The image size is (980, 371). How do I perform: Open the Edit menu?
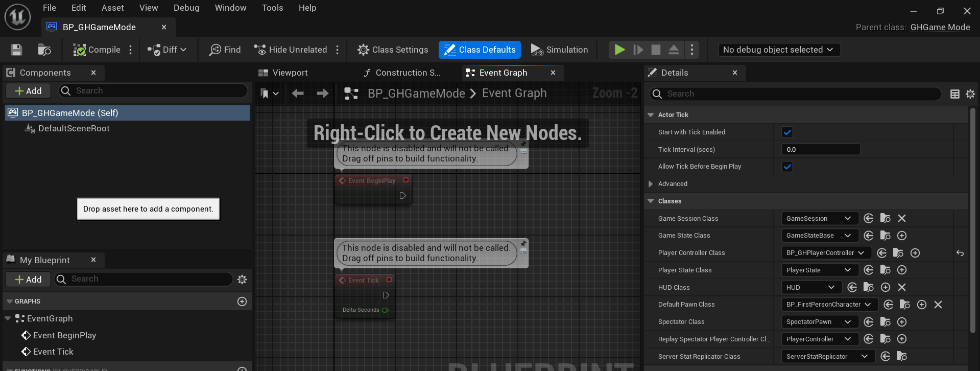79,8
